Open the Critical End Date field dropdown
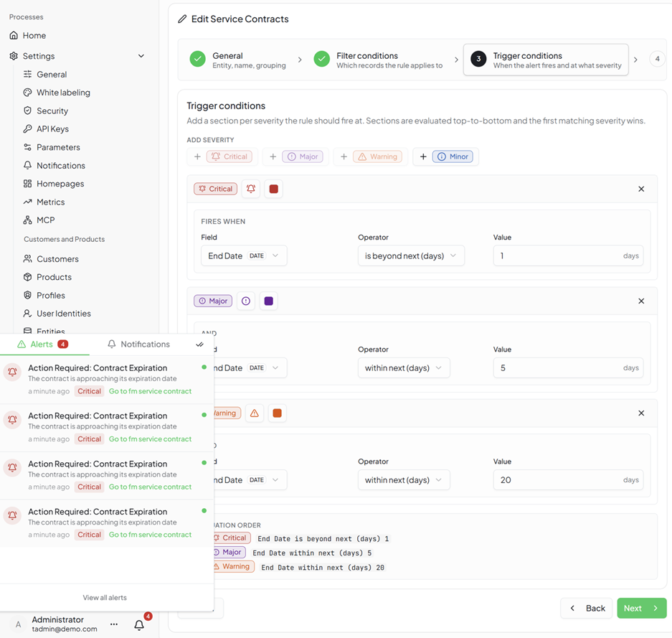The image size is (672, 638). (244, 256)
